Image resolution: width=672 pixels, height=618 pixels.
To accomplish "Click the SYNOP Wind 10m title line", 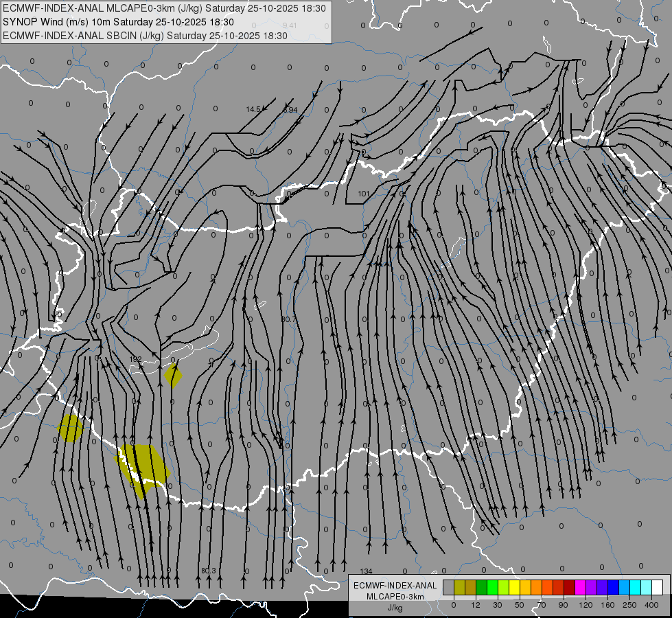I will (118, 22).
